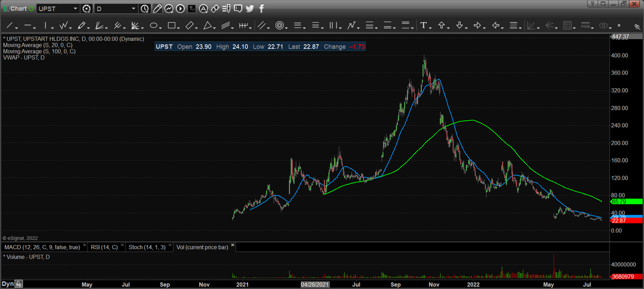Select the parallel channel lines tool

[225, 25]
